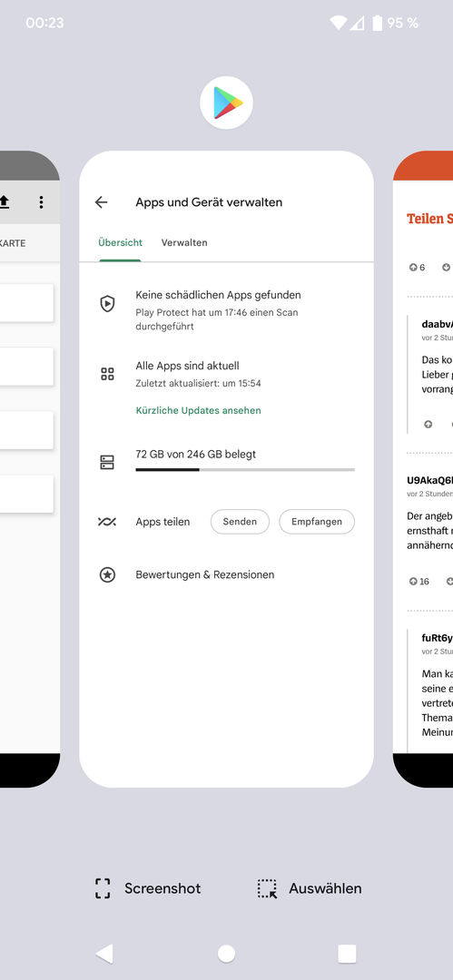Tap the storage icon
Image resolution: width=453 pixels, height=980 pixels.
pos(108,462)
